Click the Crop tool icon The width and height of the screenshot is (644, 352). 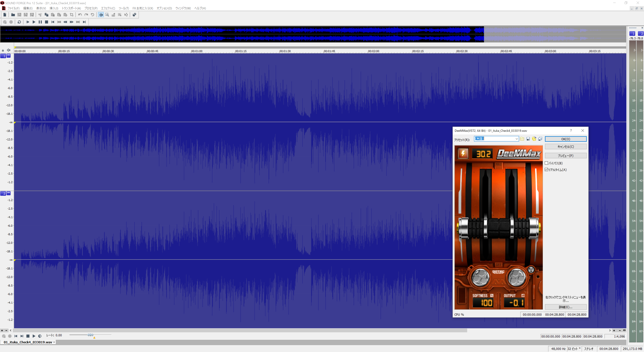72,15
